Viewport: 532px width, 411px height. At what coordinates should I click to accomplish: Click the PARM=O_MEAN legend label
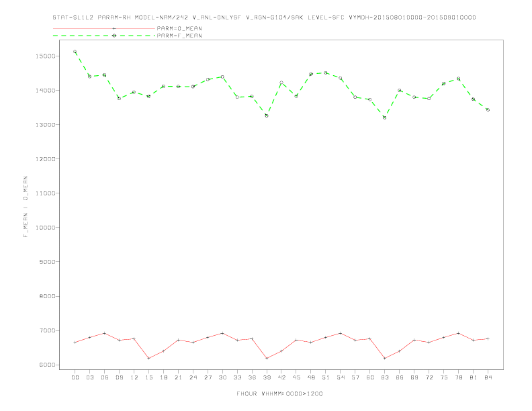179,28
